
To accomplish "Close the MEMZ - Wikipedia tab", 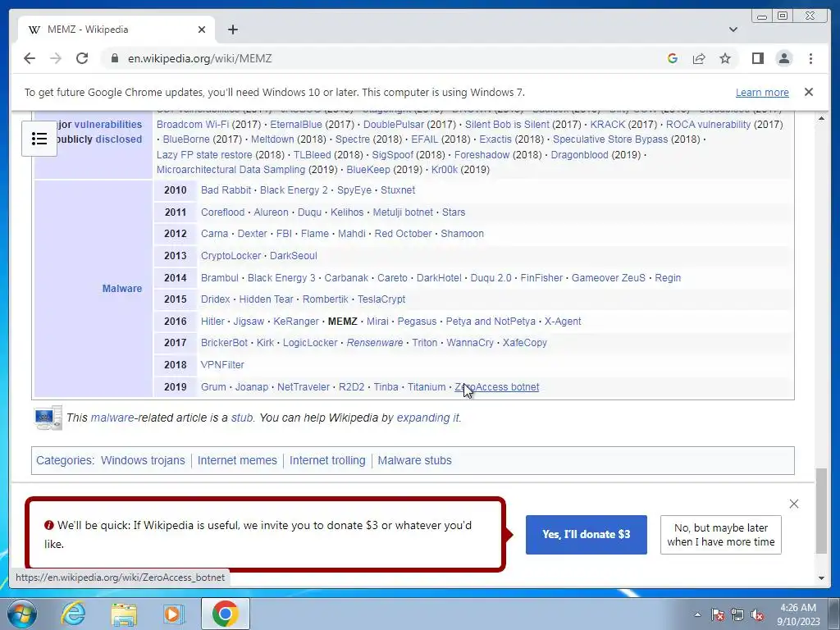I will (202, 30).
